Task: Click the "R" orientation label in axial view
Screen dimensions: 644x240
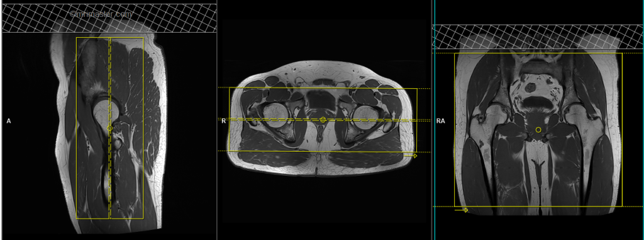Action: coord(223,121)
